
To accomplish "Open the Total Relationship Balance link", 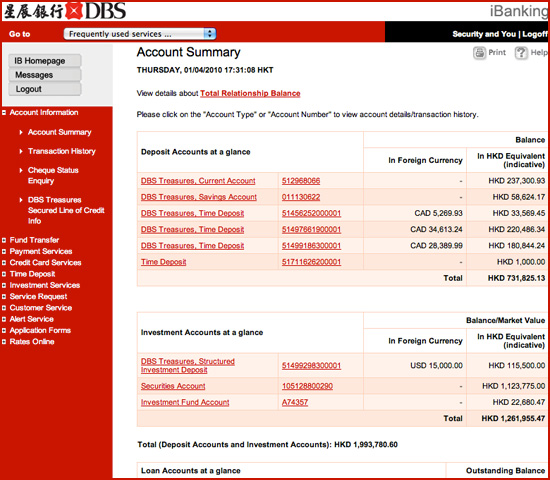I will tap(250, 93).
